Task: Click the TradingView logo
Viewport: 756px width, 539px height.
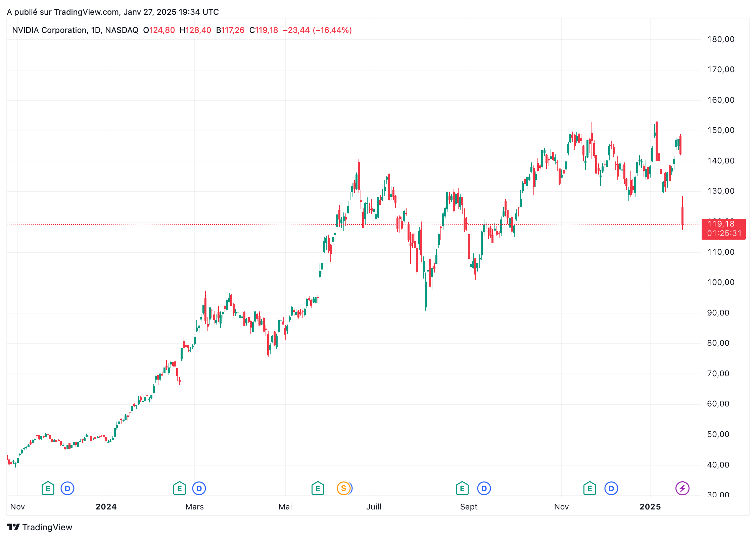Action: [39, 527]
